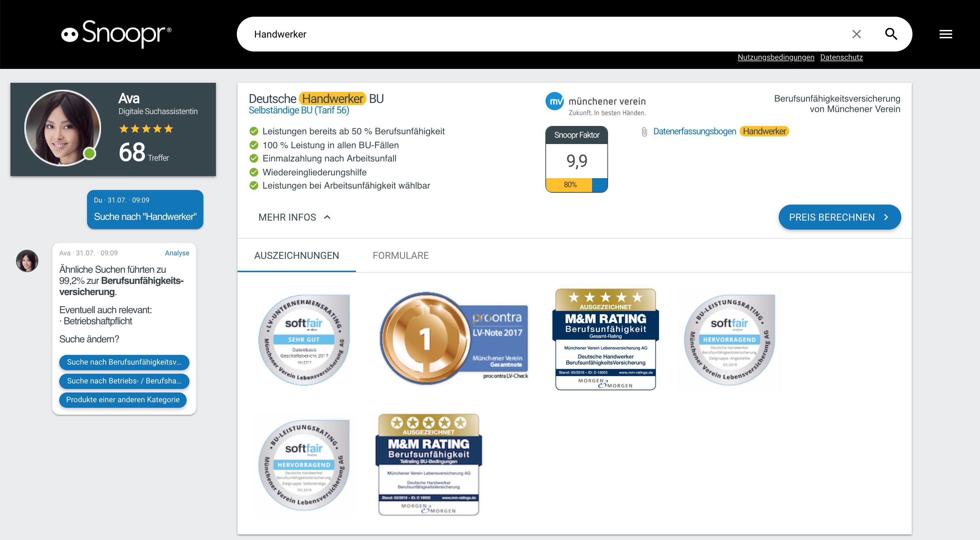Viewport: 980px width, 540px height.
Task: Click the 80% progress bar
Action: 577,185
